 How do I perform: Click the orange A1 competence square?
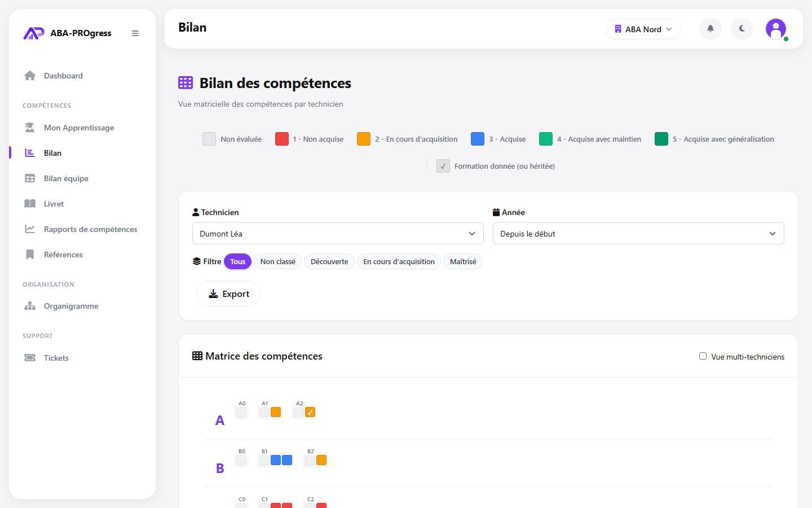tap(276, 412)
